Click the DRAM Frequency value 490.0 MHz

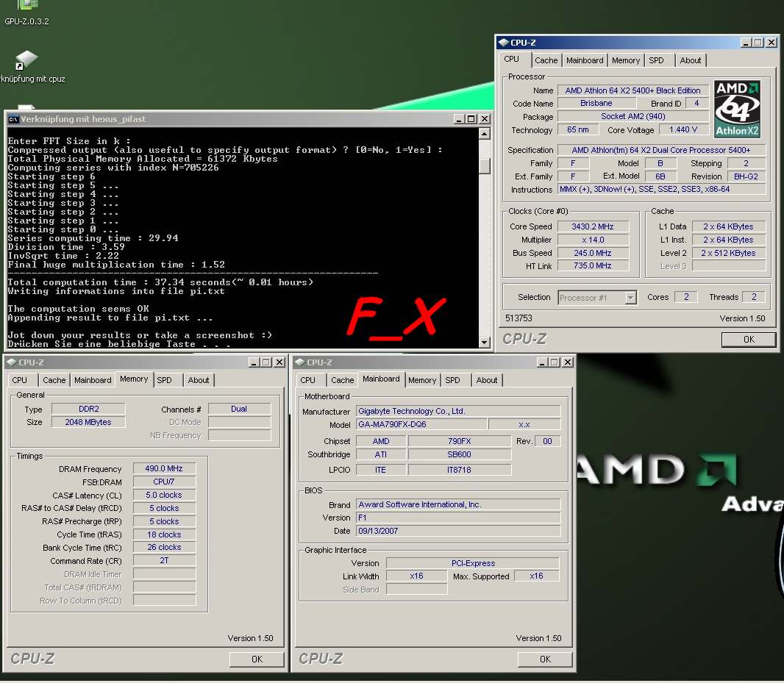click(164, 468)
